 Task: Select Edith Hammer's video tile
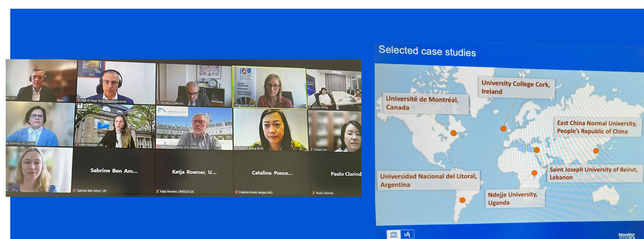[x=115, y=126]
